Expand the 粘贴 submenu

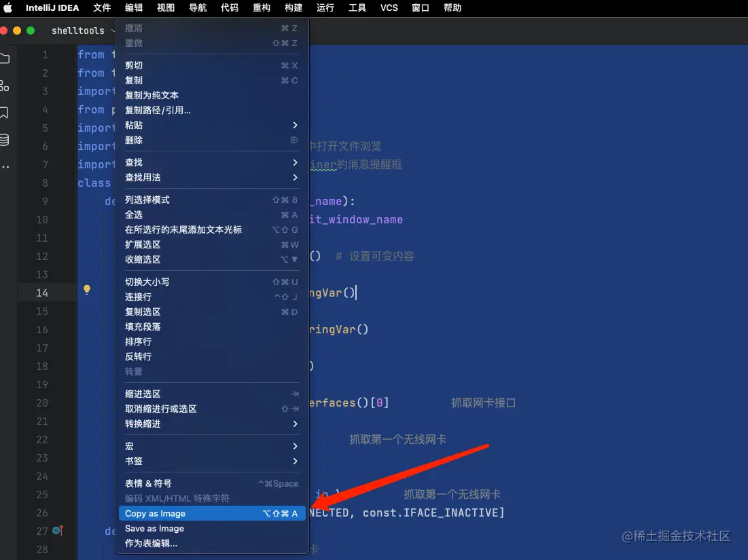[x=212, y=125]
